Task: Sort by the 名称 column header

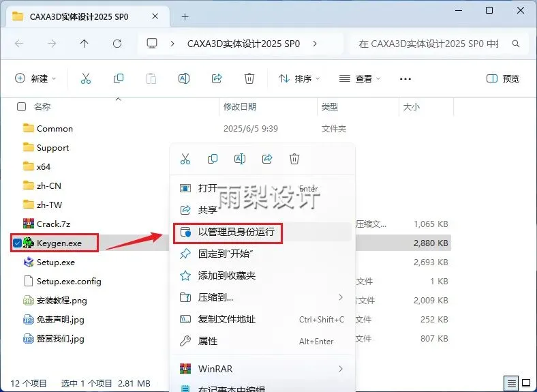Action: point(42,106)
